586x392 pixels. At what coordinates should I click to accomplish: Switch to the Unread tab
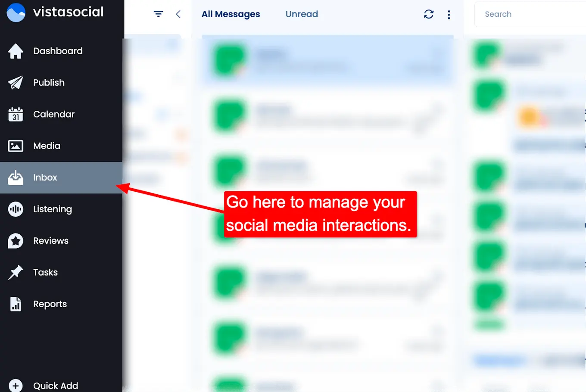point(301,14)
